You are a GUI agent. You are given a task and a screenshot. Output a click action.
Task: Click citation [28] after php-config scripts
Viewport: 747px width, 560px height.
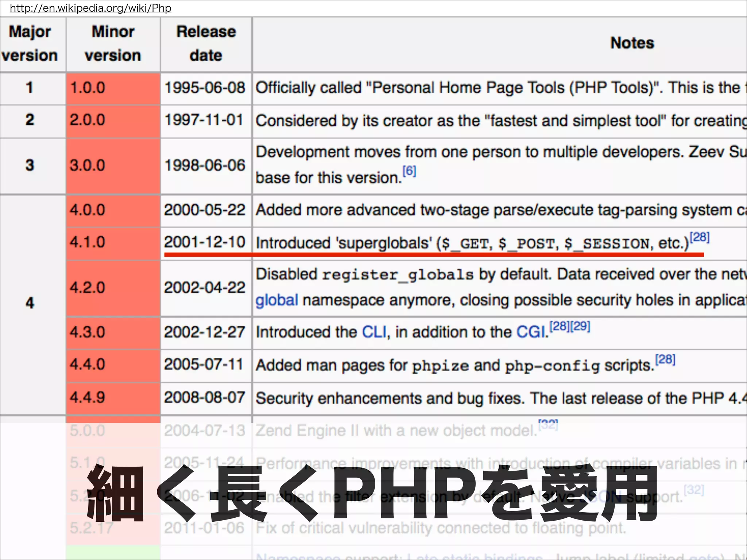(665, 359)
